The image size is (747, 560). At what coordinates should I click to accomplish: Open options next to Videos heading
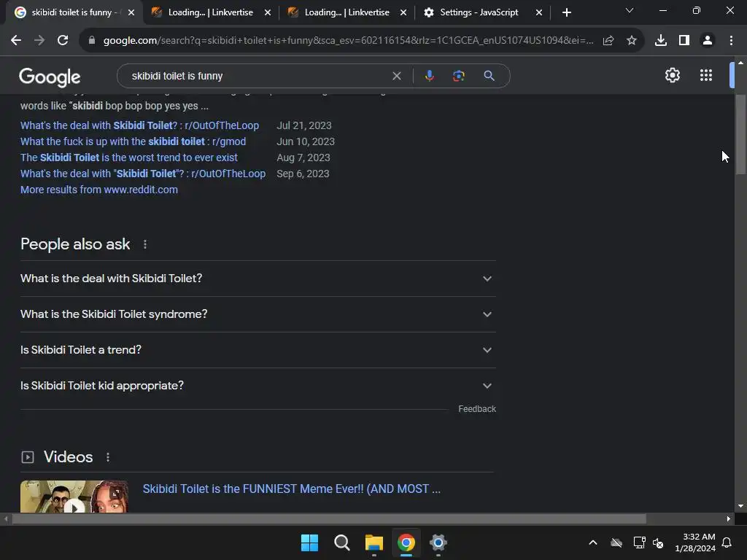click(108, 457)
